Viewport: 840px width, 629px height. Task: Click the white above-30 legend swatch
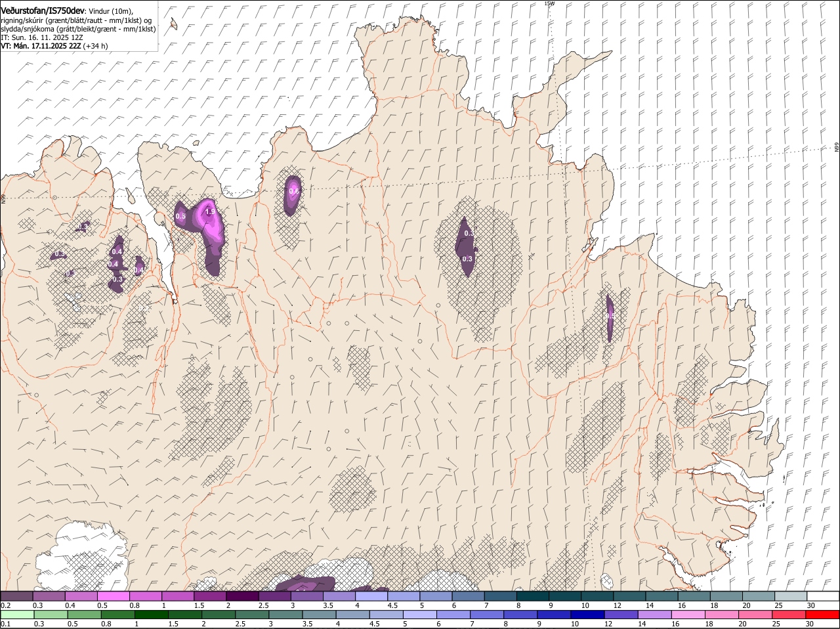(x=823, y=596)
